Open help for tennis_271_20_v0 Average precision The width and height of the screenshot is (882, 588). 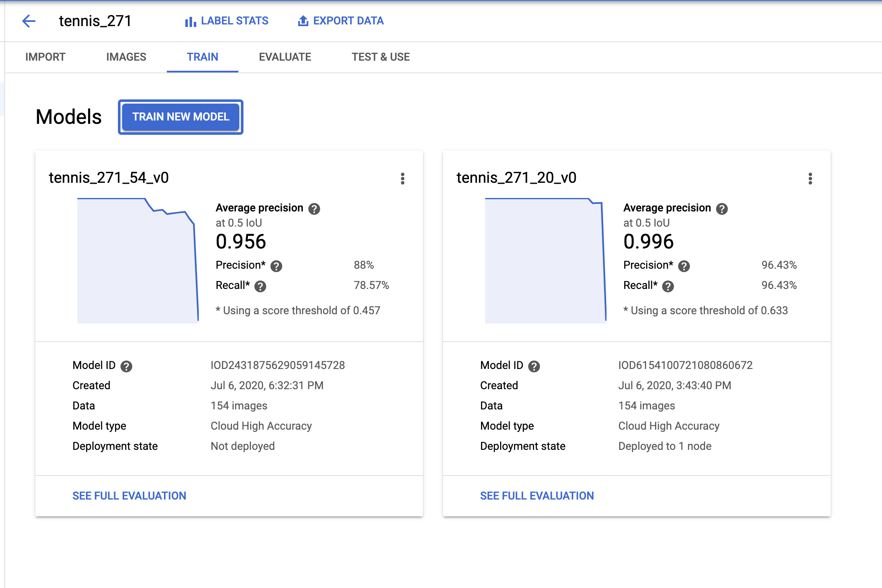click(x=722, y=208)
